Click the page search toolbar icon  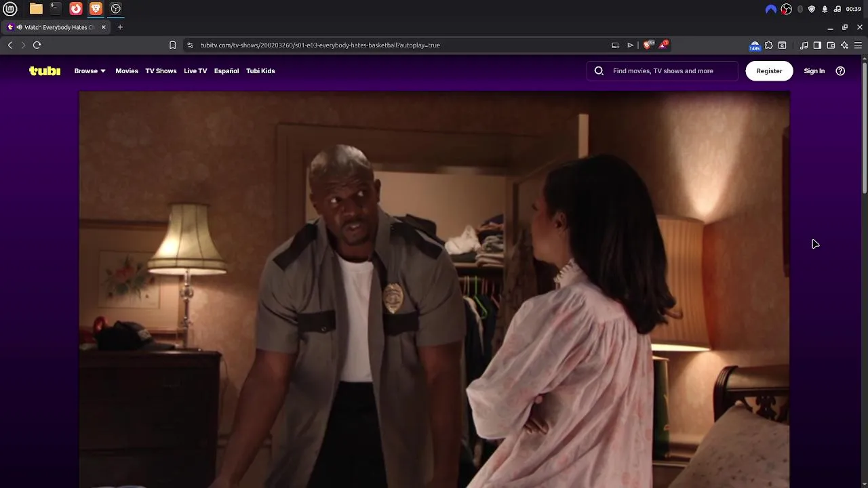pos(782,45)
